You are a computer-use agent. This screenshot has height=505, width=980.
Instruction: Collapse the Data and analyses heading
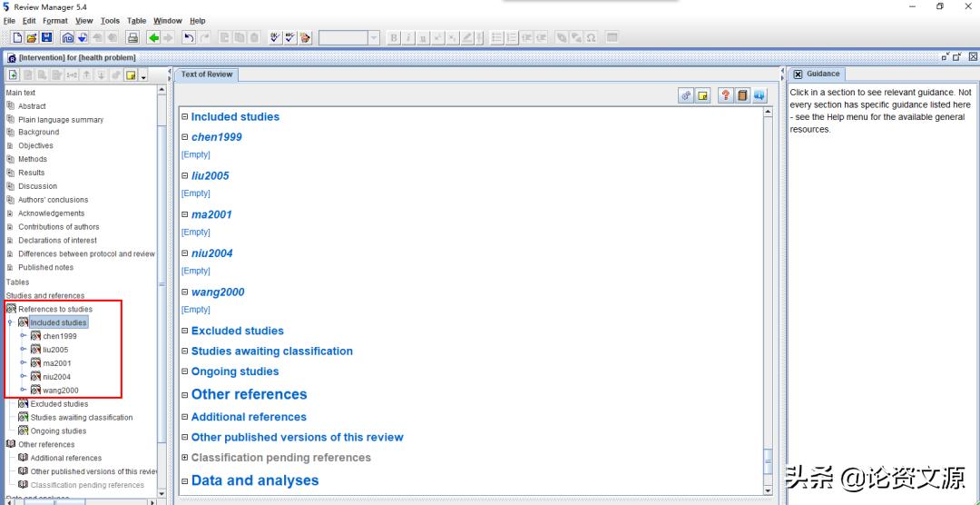coord(184,481)
